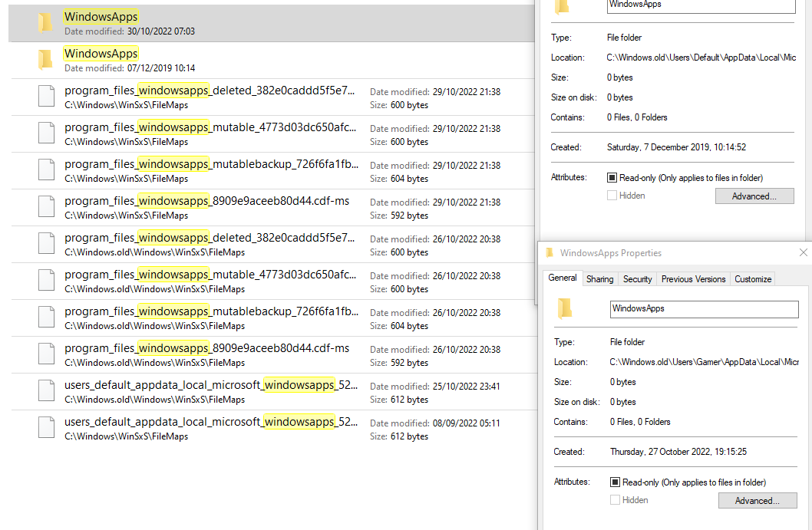Select WindowsApps folder name modified 30/10/2022 07:03
812x530 pixels.
click(101, 17)
